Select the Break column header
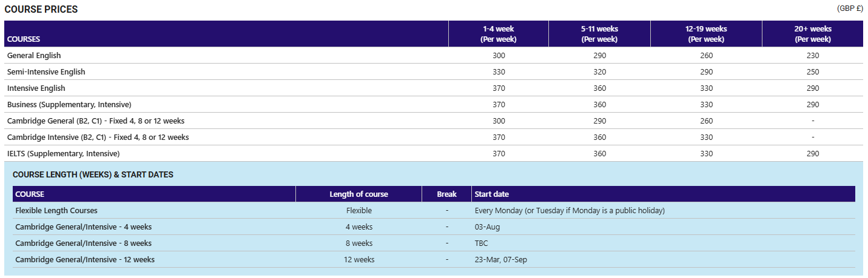 coord(446,194)
